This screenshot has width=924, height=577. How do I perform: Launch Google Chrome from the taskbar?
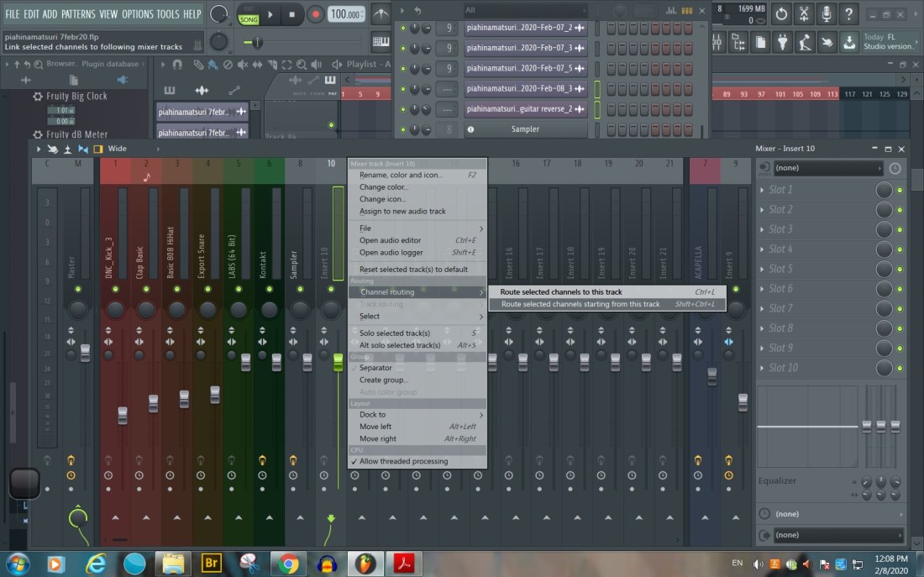[x=288, y=563]
